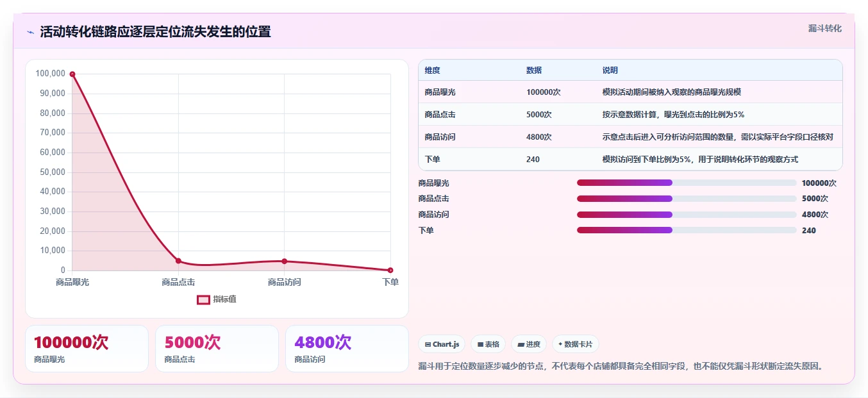868x398 pixels.
Task: Click description 模拟活动期间被纳入观察的商品曝光规模
Action: [x=672, y=92]
